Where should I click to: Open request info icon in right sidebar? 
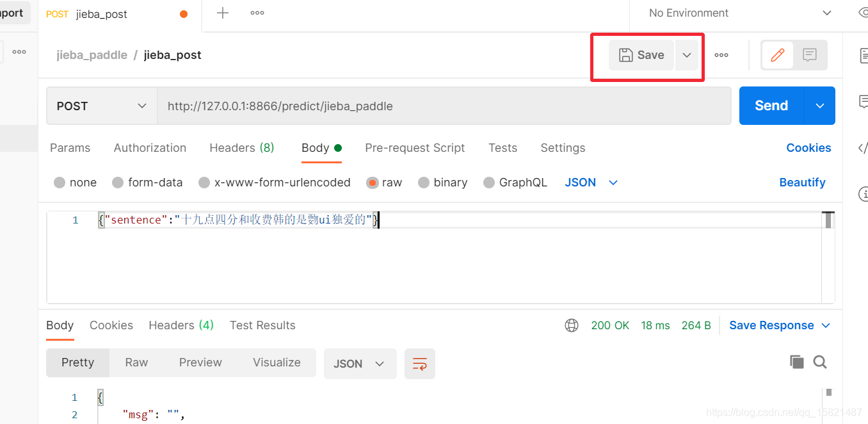tap(863, 194)
